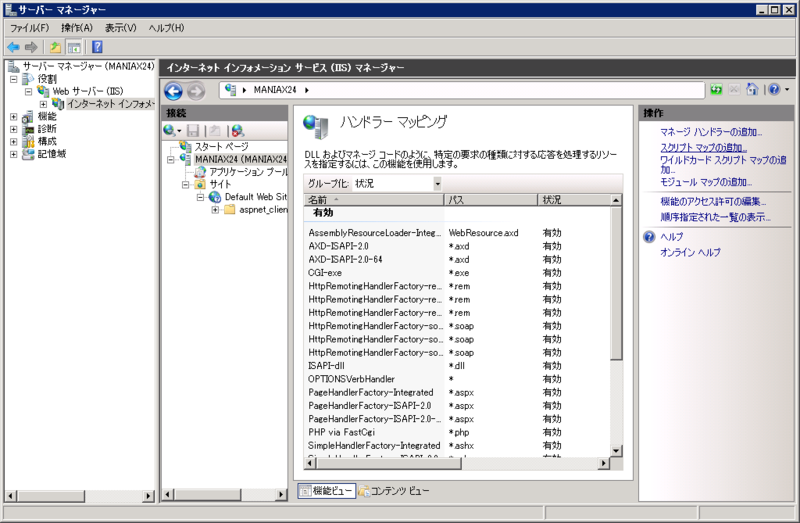
Task: Click the handler list vertical scrollbar thumb
Action: click(x=616, y=283)
